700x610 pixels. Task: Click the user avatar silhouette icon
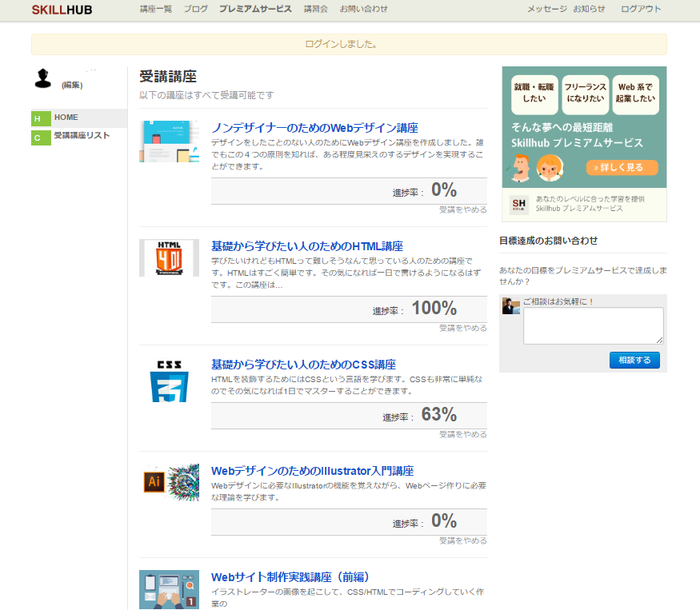point(43,78)
